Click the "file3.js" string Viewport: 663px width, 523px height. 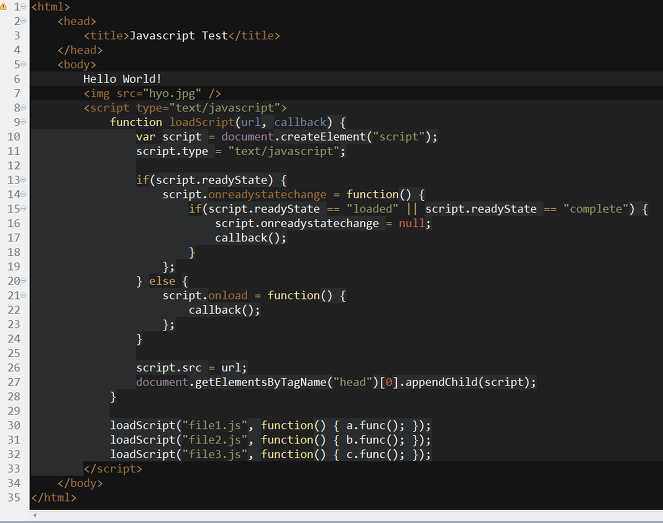[215, 455]
